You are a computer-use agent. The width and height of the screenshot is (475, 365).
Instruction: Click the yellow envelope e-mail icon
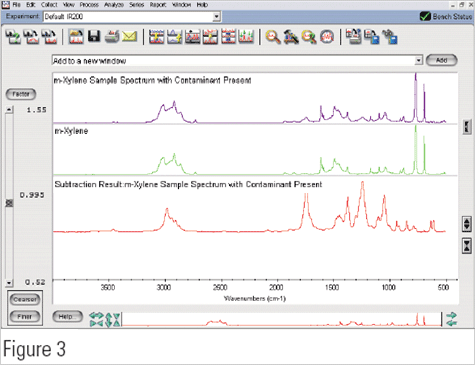pos(129,36)
